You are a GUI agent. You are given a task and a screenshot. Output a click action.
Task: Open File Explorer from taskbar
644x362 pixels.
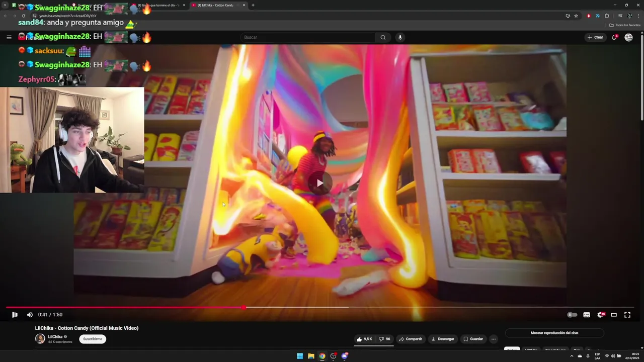[311, 356]
